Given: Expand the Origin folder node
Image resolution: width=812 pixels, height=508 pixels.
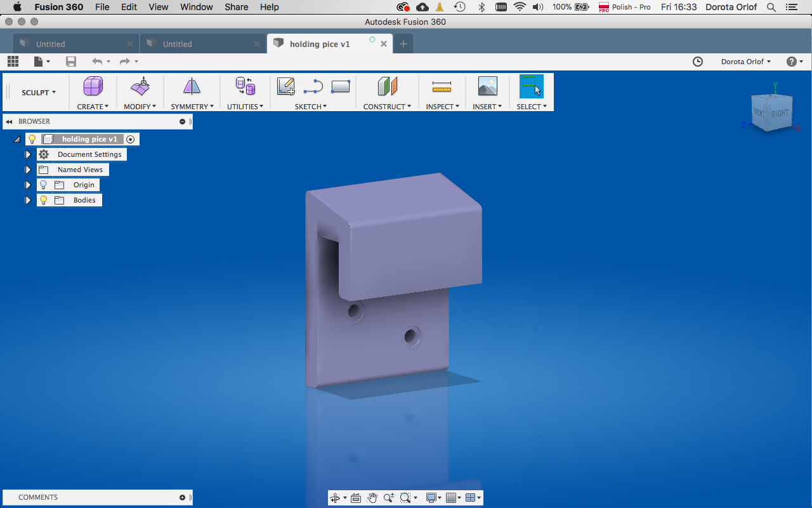Looking at the screenshot, I should point(28,185).
